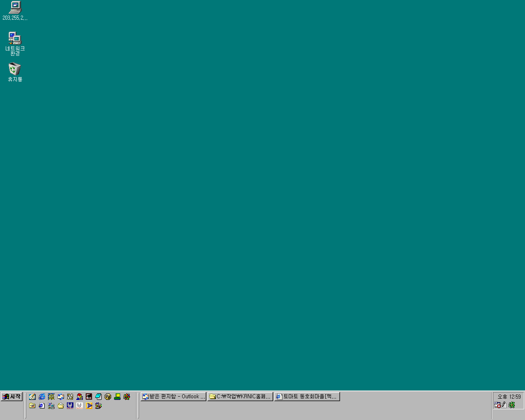Select the 네트워크 환경 desktop icon
The height and width of the screenshot is (420, 525).
click(15, 39)
